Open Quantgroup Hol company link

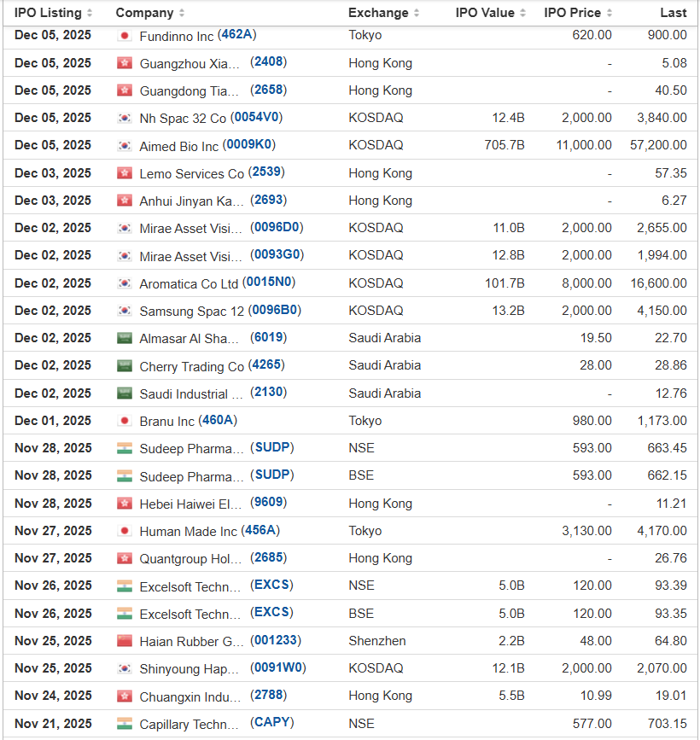(x=190, y=559)
